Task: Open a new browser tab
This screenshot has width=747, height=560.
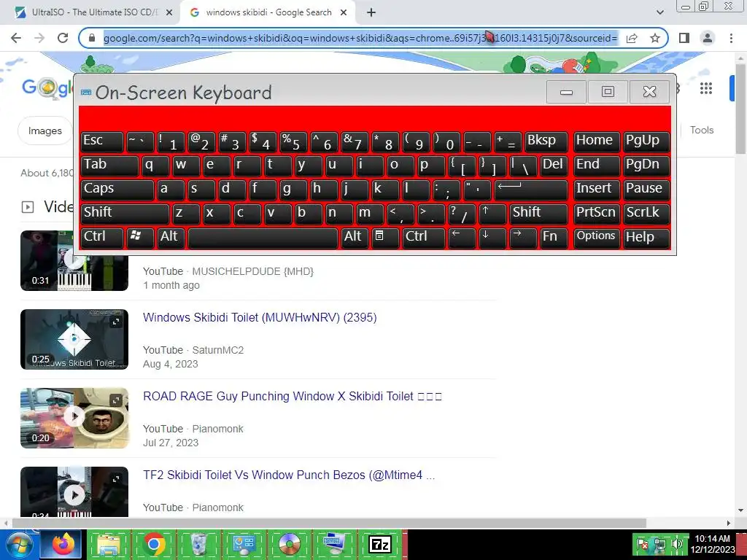Action: (x=371, y=13)
